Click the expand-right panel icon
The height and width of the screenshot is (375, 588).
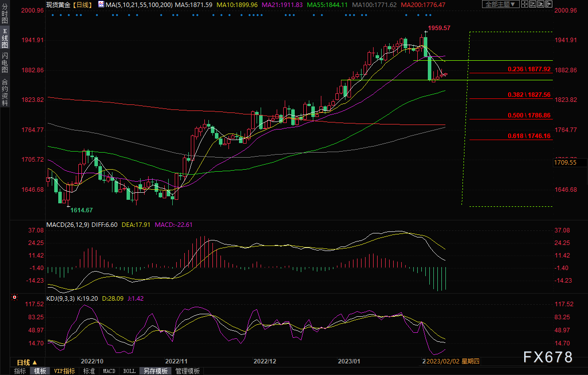point(549,5)
